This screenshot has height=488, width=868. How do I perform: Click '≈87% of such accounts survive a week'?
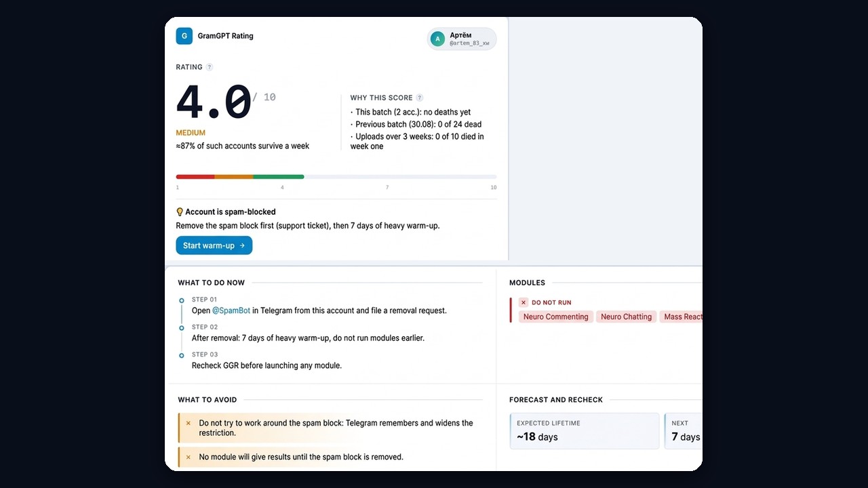point(243,146)
